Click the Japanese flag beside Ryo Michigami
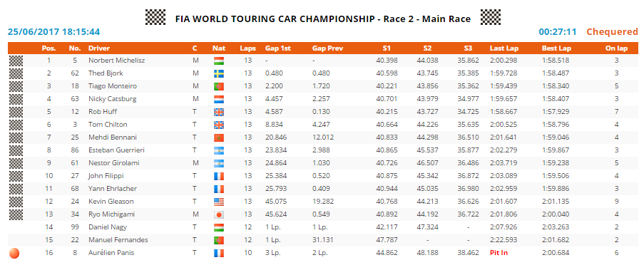The image size is (644, 265). [x=218, y=214]
